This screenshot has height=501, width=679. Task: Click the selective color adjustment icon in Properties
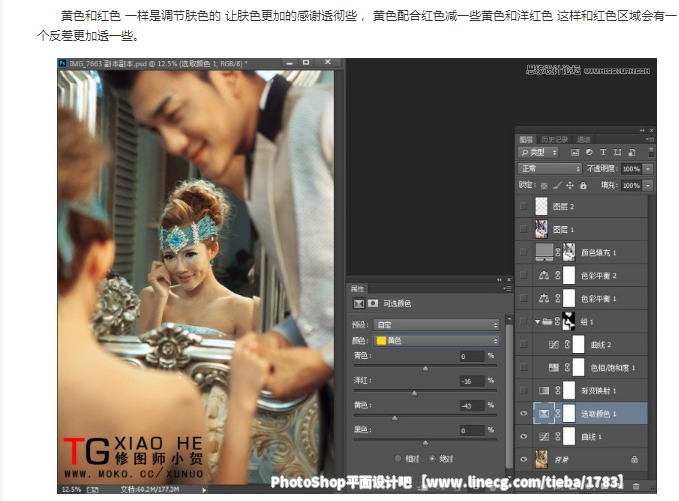359,304
